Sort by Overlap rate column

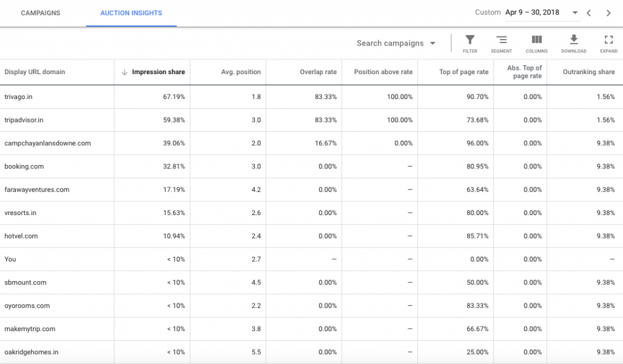[x=318, y=72]
